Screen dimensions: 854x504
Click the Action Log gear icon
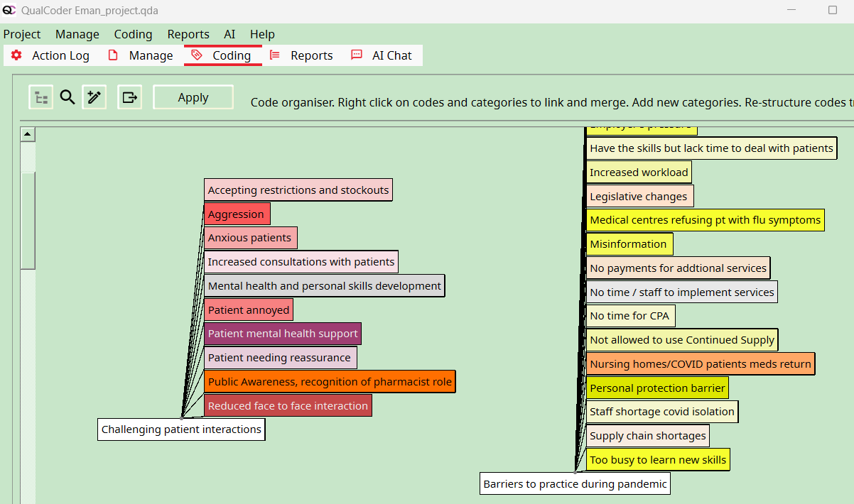pyautogui.click(x=16, y=55)
